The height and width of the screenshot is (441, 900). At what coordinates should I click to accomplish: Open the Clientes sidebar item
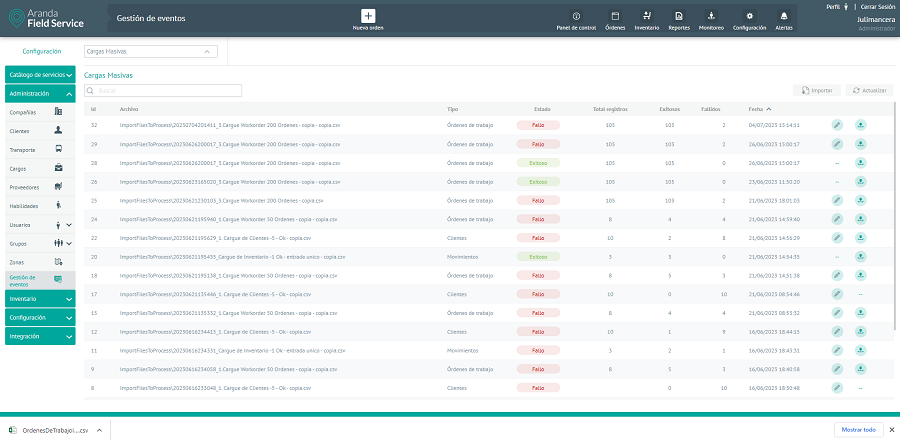pyautogui.click(x=40, y=131)
